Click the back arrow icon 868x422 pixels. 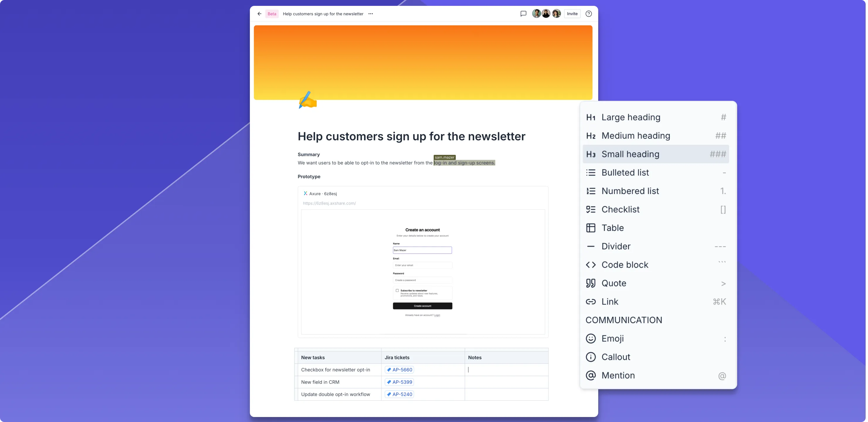click(x=259, y=14)
